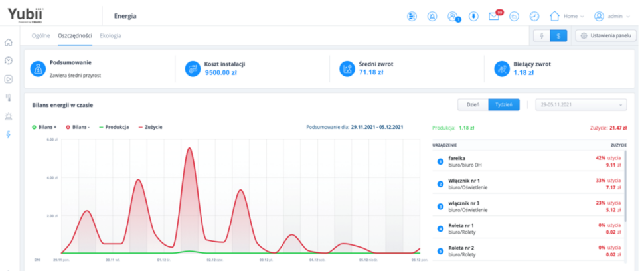
Task: Open the admin user menu
Action: click(x=613, y=16)
